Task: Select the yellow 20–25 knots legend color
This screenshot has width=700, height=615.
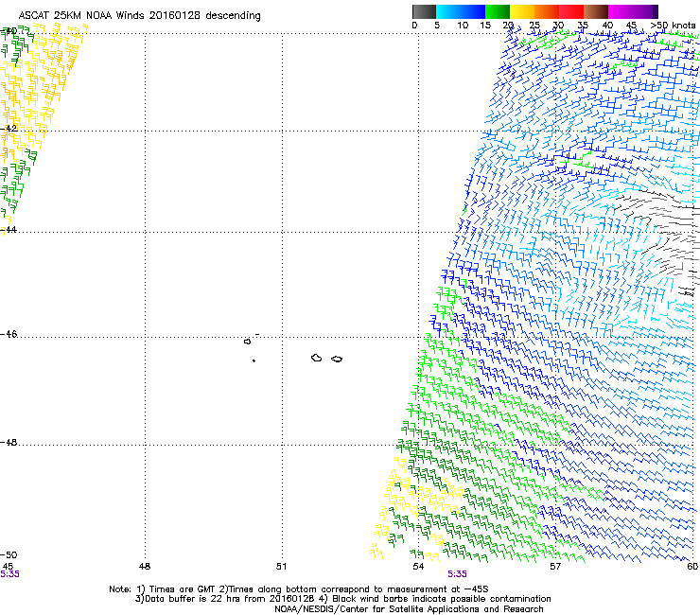Action: tap(522, 11)
